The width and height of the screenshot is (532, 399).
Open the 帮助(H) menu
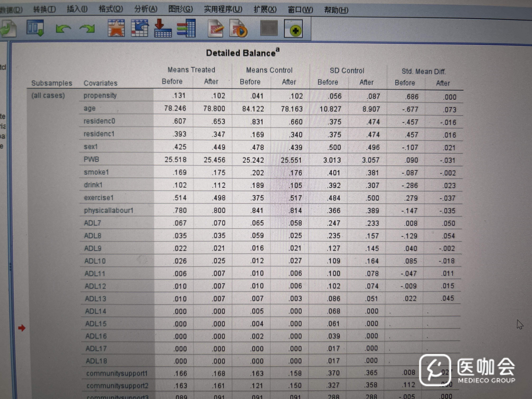click(x=336, y=10)
